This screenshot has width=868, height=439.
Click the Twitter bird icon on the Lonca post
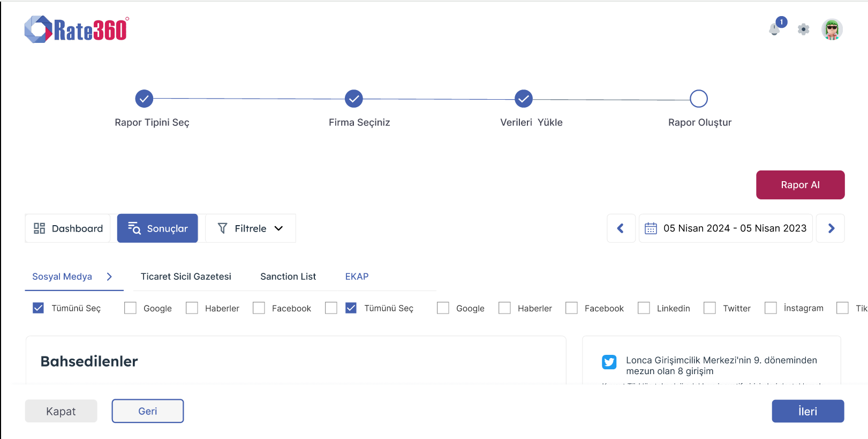coord(609,362)
